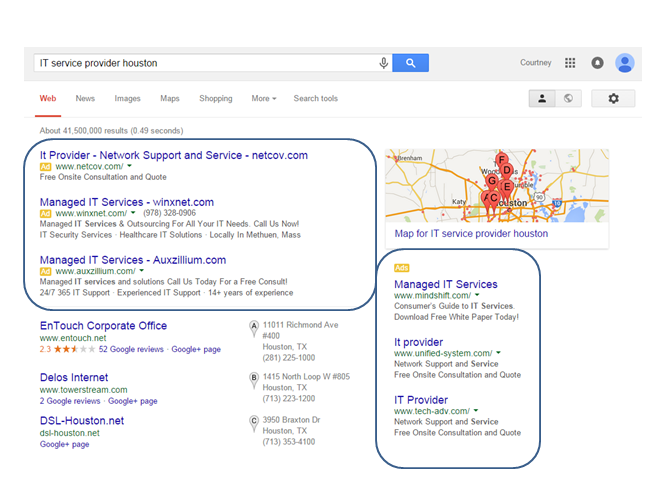Click www.towerstream.com URL text

pos(84,390)
